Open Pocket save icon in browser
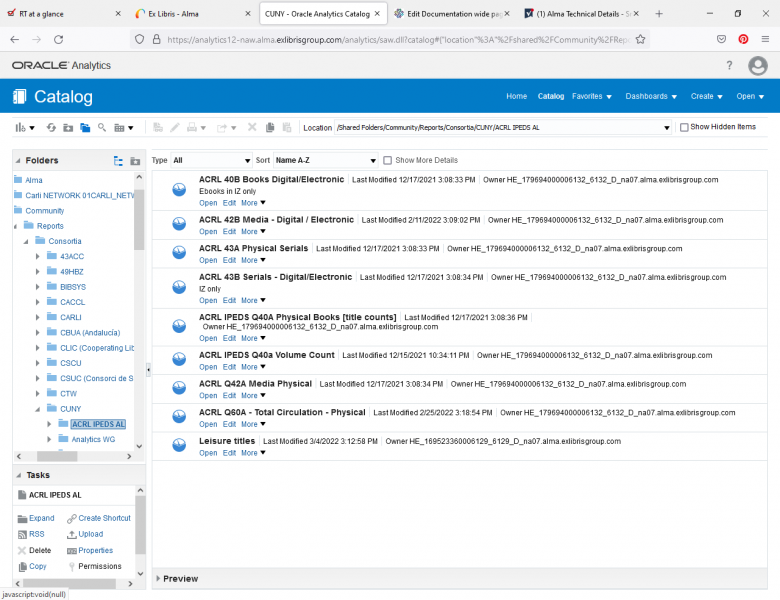780x600 pixels. click(x=721, y=39)
